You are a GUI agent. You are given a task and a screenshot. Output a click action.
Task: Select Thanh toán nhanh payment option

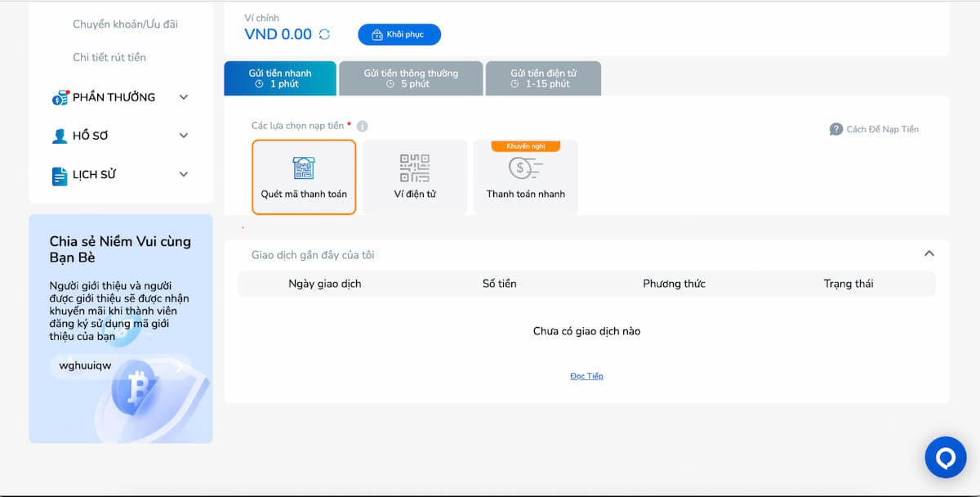[x=525, y=177]
